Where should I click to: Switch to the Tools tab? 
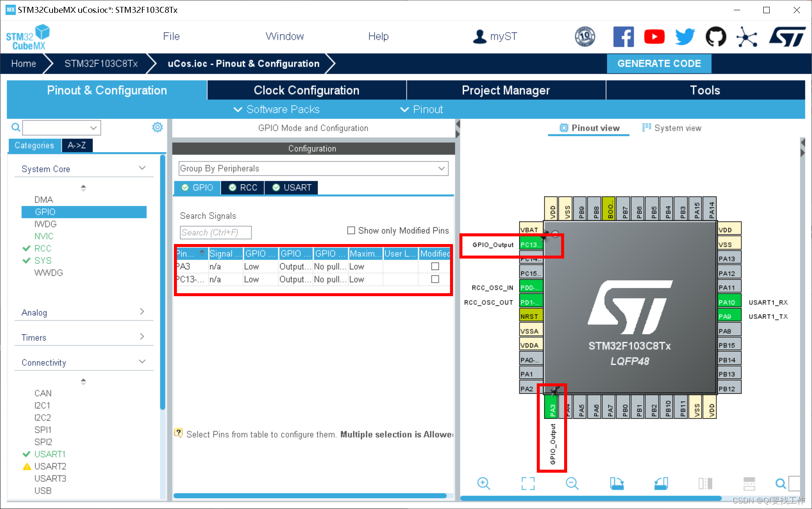(705, 90)
